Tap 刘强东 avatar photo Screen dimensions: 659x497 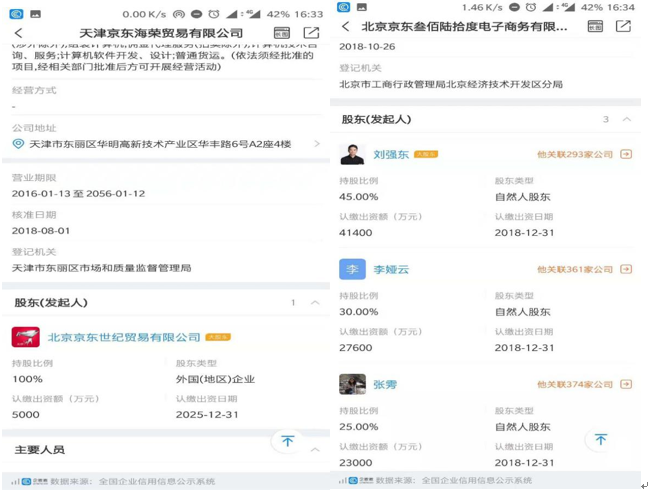pyautogui.click(x=352, y=154)
